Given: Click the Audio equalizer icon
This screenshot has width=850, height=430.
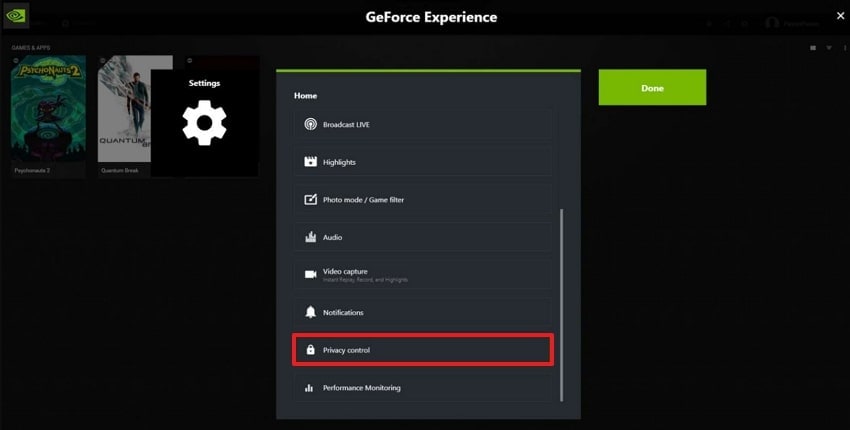Looking at the screenshot, I should (310, 237).
